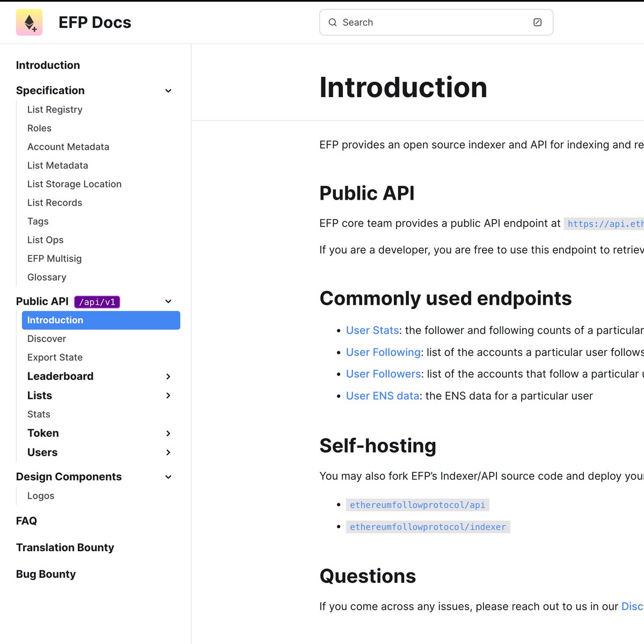Open the Users sidebar item

pos(42,452)
